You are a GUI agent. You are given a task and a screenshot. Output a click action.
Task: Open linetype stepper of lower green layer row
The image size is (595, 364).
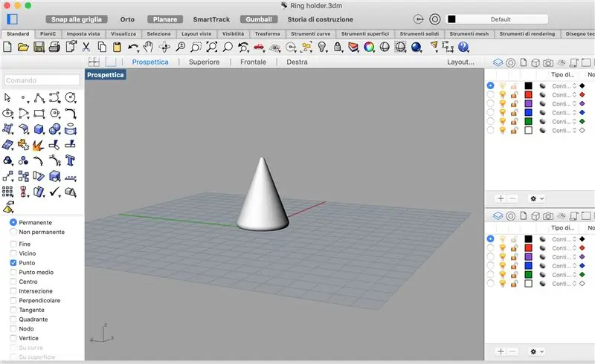pyautogui.click(x=574, y=275)
